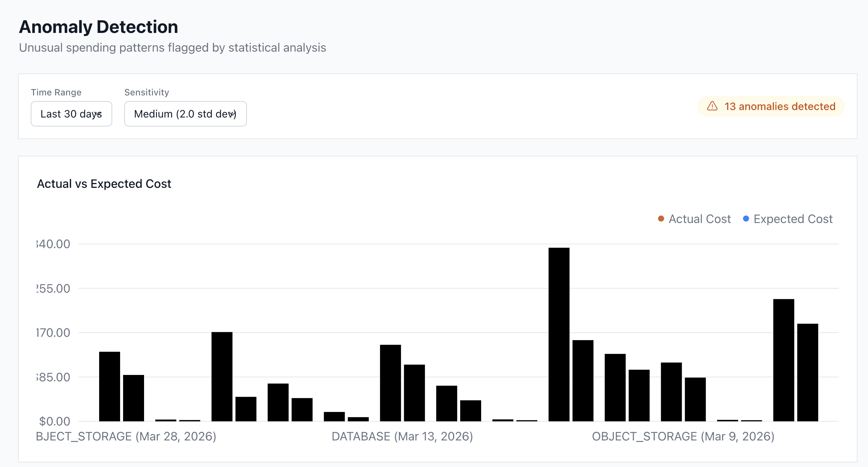Click the chevron arrow in Sensitivity select
This screenshot has height=467, width=868.
(x=232, y=114)
